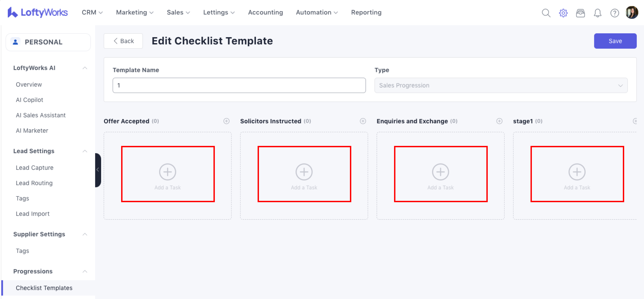644x299 pixels.
Task: Open the Lettings menu
Action: click(218, 12)
